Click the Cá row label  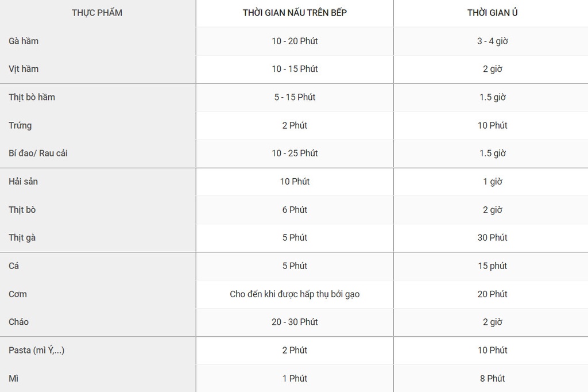[14, 266]
